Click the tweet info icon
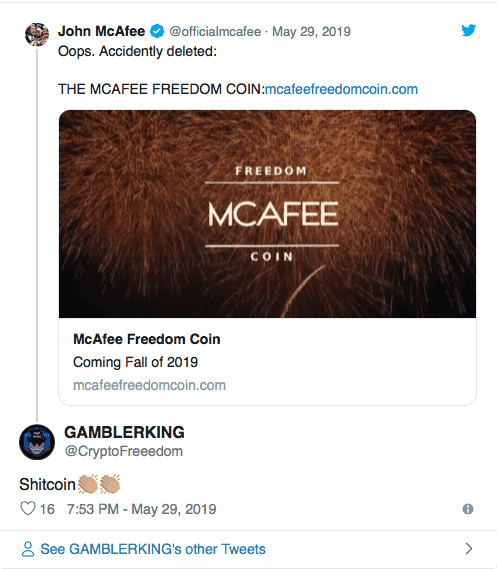Image resolution: width=497 pixels, height=569 pixels. point(468,509)
